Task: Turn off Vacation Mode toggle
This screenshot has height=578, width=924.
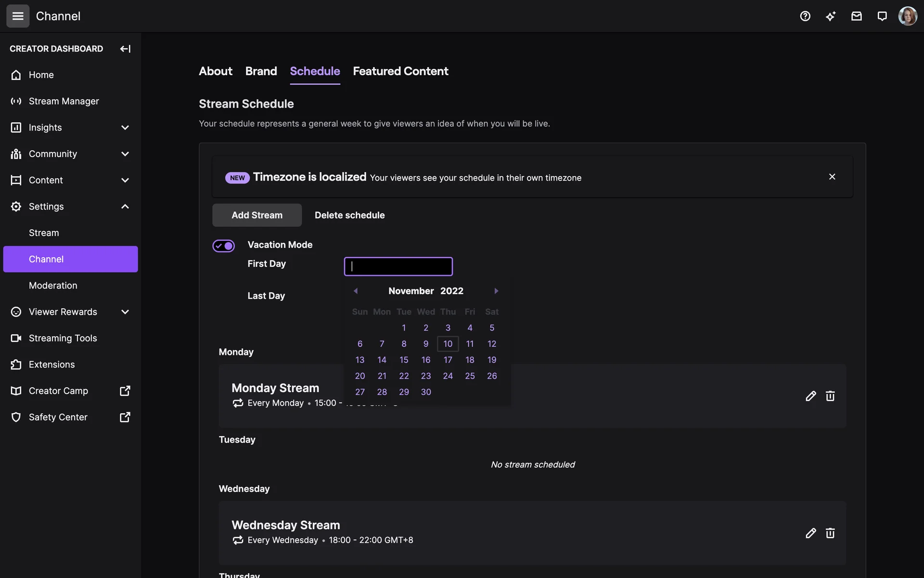Action: coord(224,246)
